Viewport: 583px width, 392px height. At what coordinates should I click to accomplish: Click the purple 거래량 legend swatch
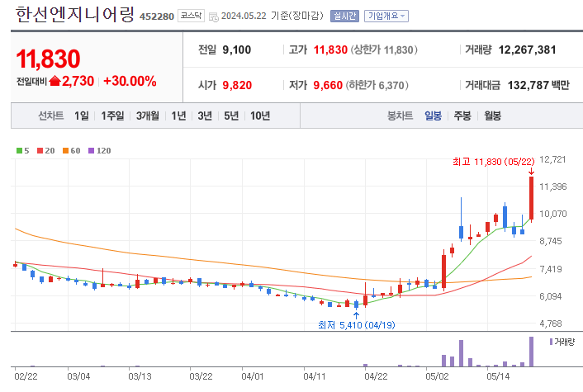pyautogui.click(x=551, y=342)
